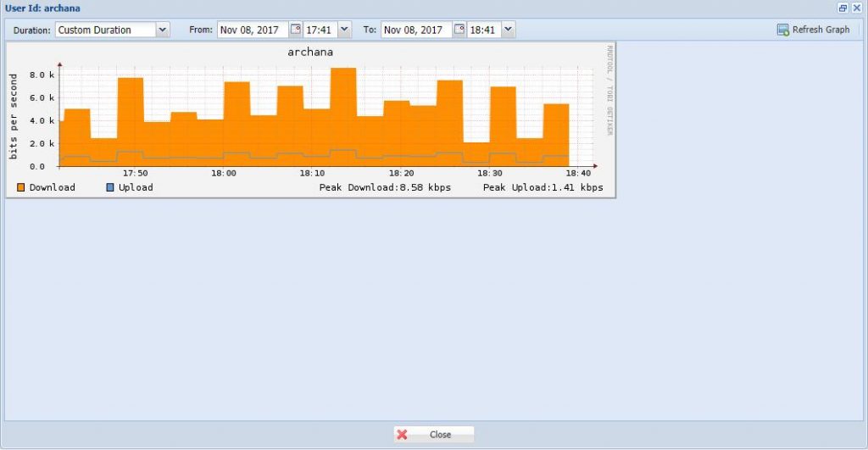This screenshot has height=450, width=868.
Task: Expand the Duration dropdown arrow
Action: [163, 30]
